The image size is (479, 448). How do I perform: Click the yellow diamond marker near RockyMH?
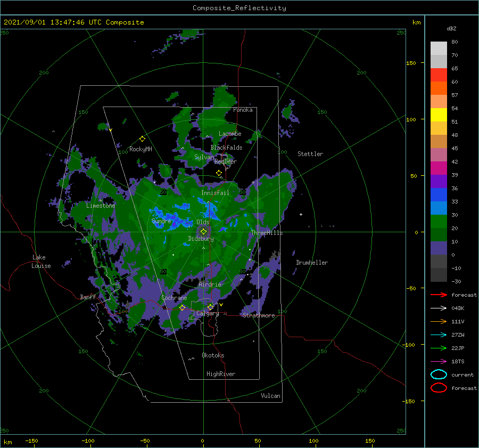point(142,139)
